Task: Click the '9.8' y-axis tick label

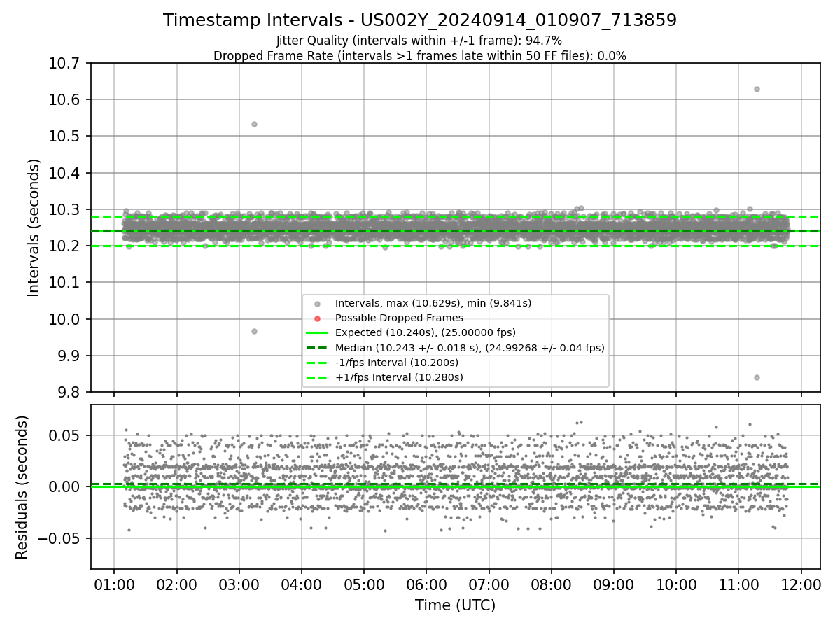Action: coord(70,392)
